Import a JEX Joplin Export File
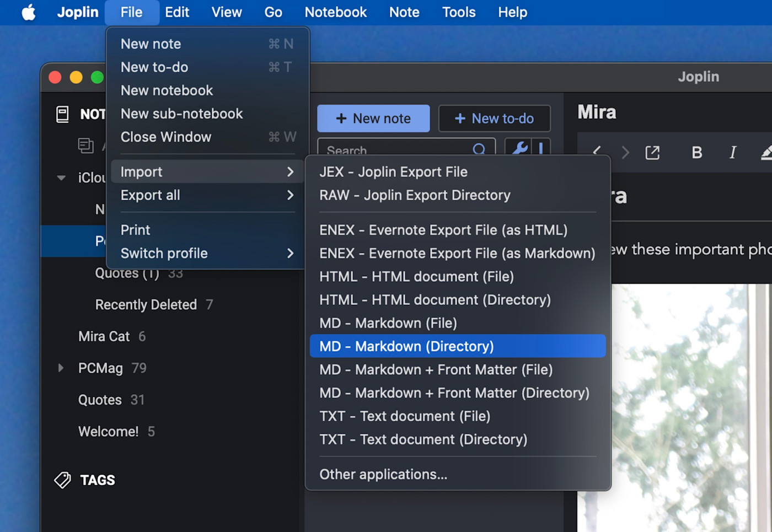 click(458, 172)
